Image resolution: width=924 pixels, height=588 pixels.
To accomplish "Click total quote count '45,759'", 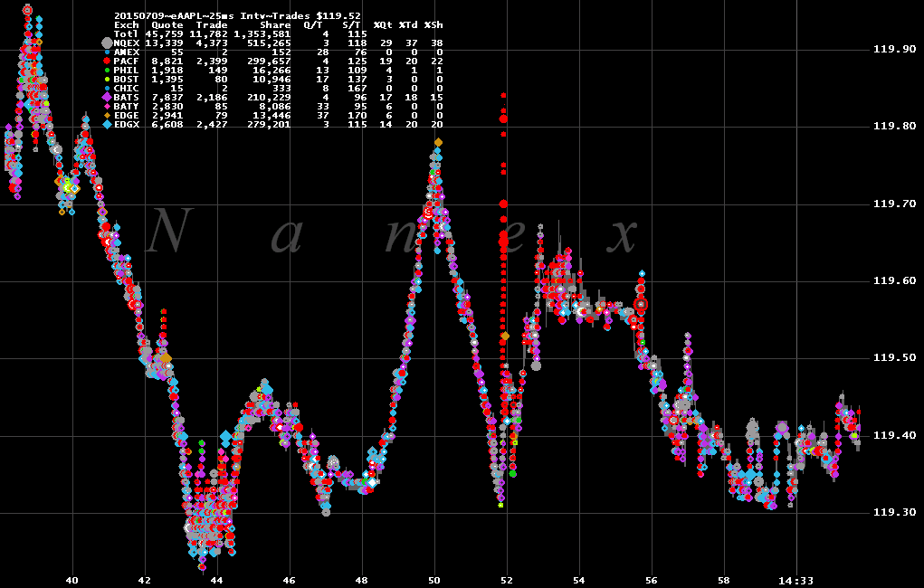I will 165,34.
